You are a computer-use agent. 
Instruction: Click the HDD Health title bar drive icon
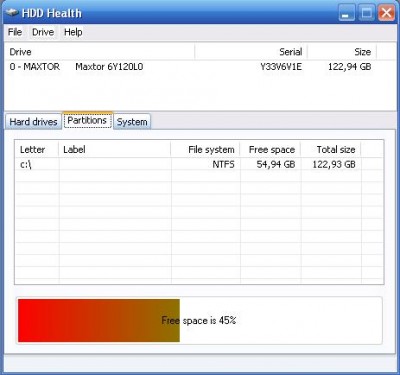coord(11,13)
